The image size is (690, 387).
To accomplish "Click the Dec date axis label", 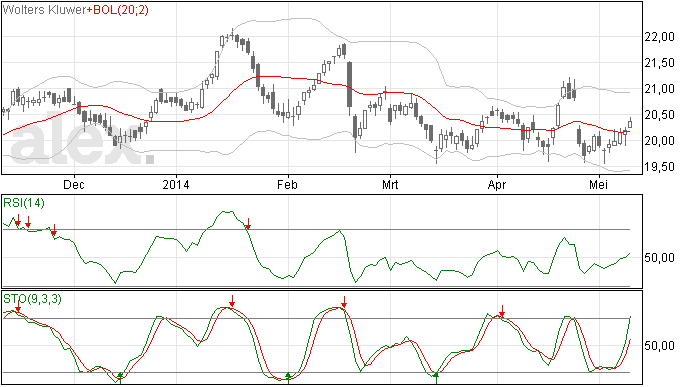I will [74, 184].
